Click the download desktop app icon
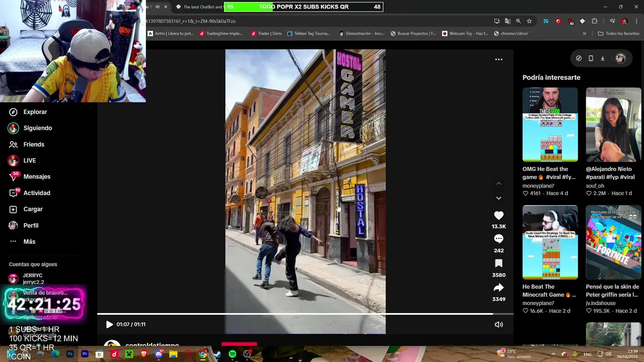 point(603,58)
